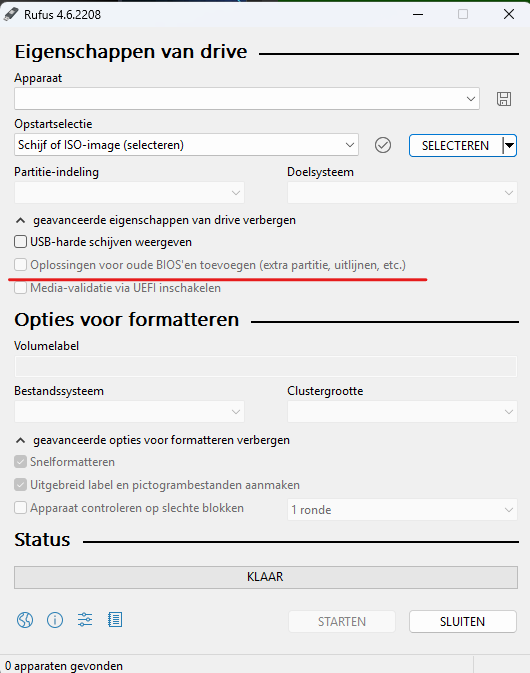Toggle Media-validatie via UEFI inschakelen
This screenshot has height=673, width=530.
coord(20,288)
